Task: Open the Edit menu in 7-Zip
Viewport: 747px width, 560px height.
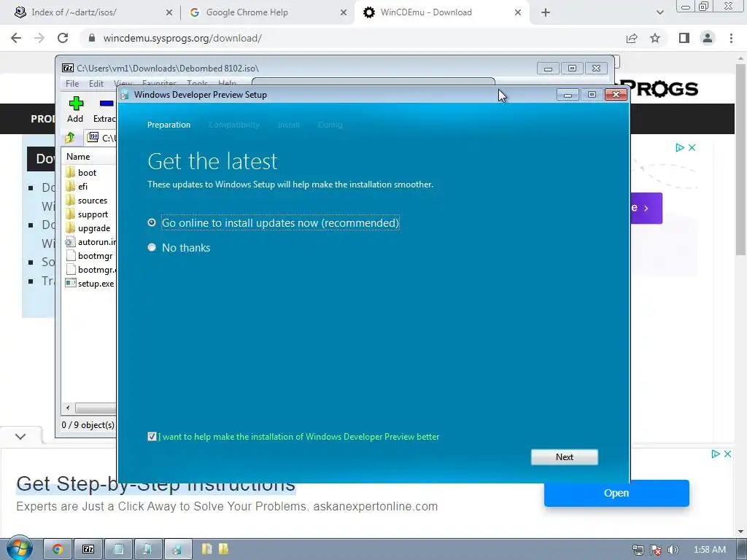Action: (x=96, y=84)
